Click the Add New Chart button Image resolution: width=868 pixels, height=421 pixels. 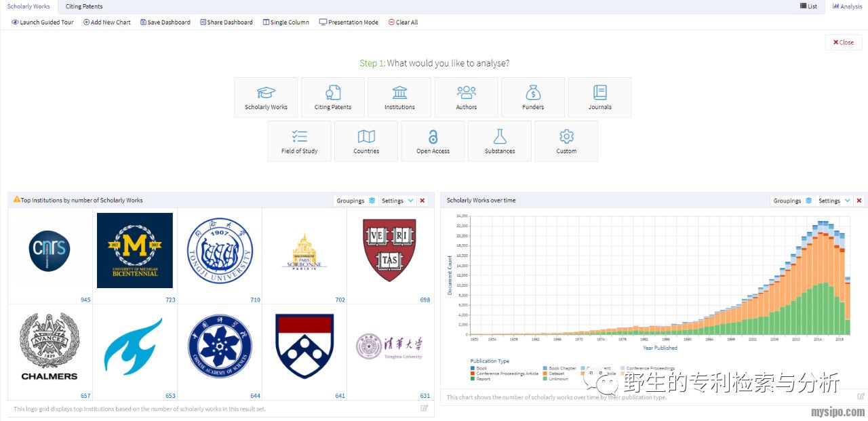click(x=107, y=22)
